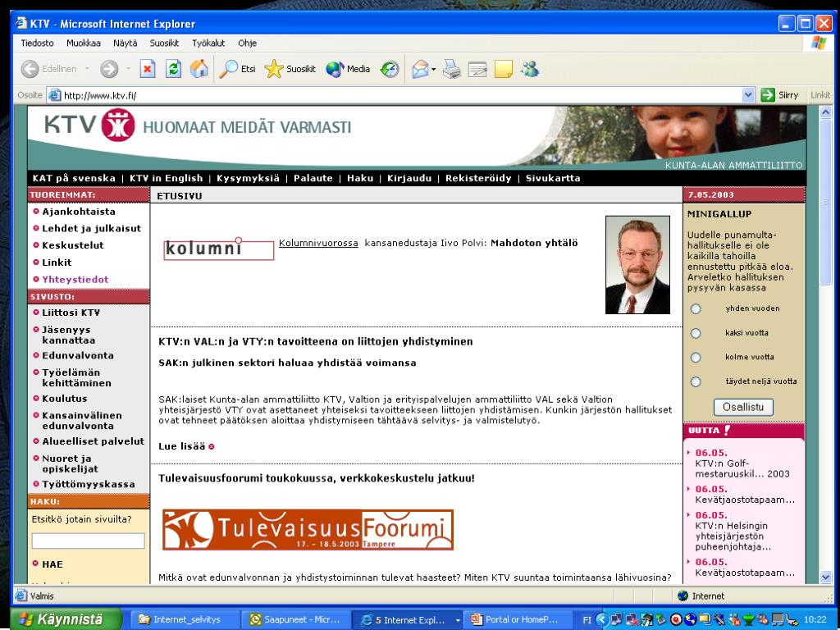The width and height of the screenshot is (840, 630).
Task: Open the Rekisteröidy link
Action: (478, 178)
